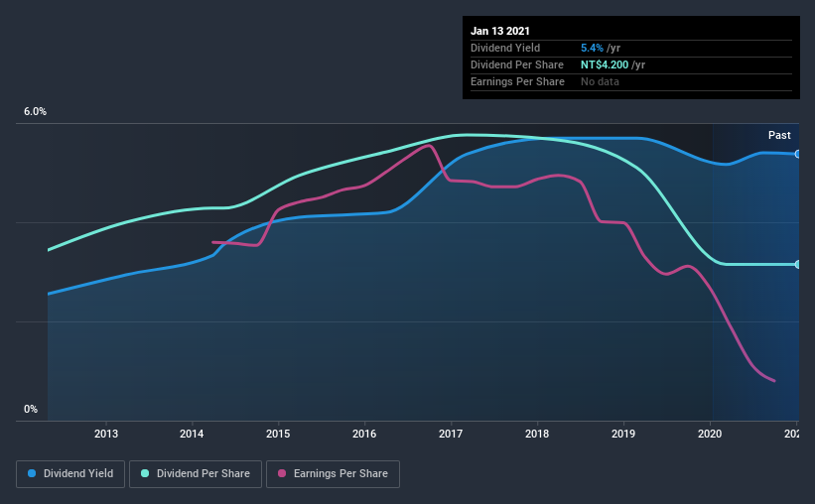The image size is (815, 504).
Task: Click the NT$4.200 dividend value
Action: [605, 64]
